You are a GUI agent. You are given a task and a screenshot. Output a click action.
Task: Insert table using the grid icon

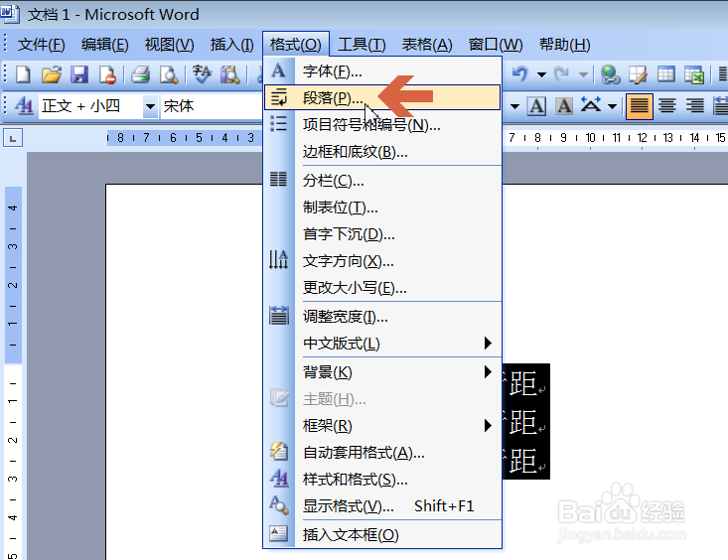click(666, 74)
